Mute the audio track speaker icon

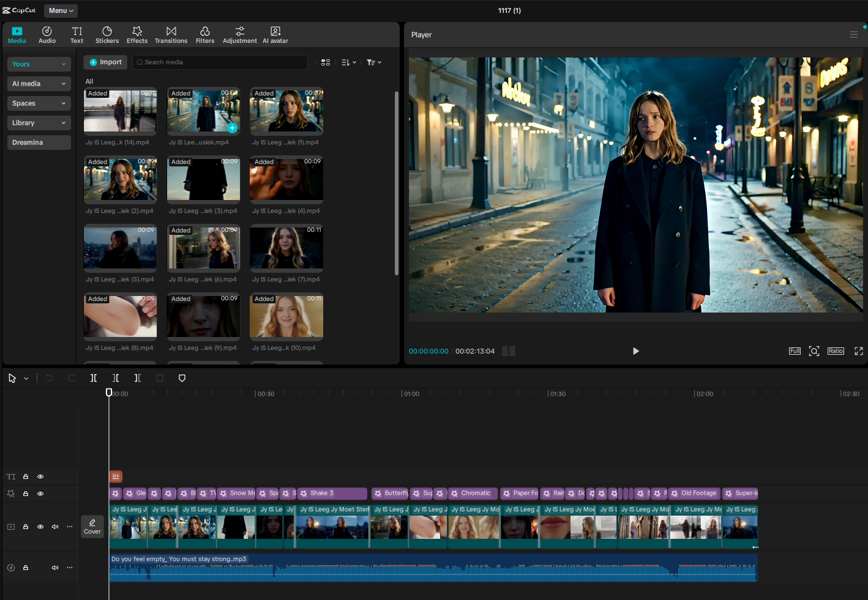coord(55,568)
